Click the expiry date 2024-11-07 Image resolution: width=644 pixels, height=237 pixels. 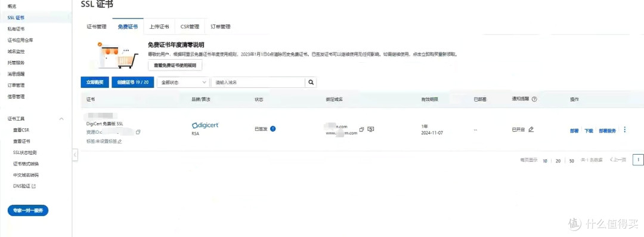432,133
